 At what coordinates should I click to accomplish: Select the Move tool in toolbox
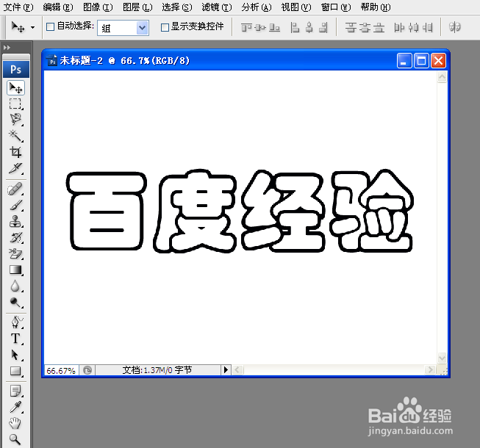pyautogui.click(x=15, y=88)
